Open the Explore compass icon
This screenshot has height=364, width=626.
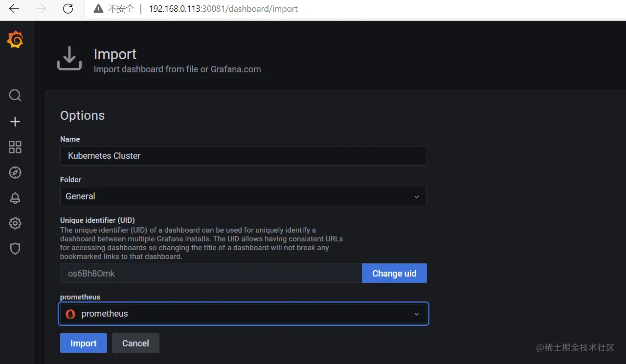point(15,172)
